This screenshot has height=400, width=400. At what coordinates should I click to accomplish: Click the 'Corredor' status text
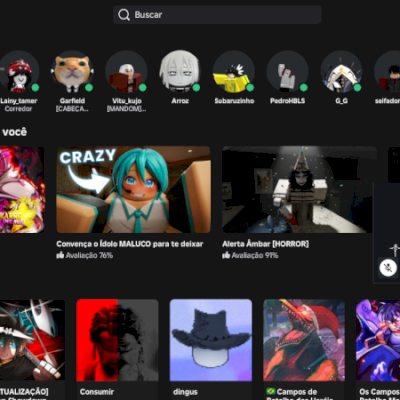[x=18, y=109]
